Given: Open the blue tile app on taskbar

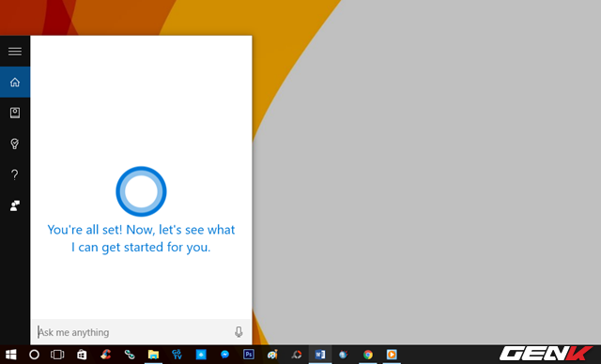Looking at the screenshot, I should coord(201,355).
